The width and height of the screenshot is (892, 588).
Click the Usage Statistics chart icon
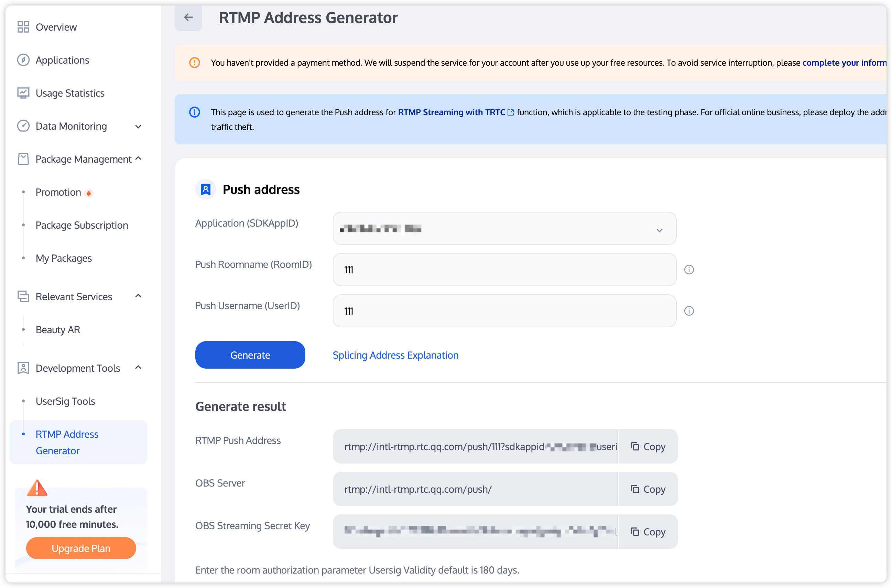point(23,93)
